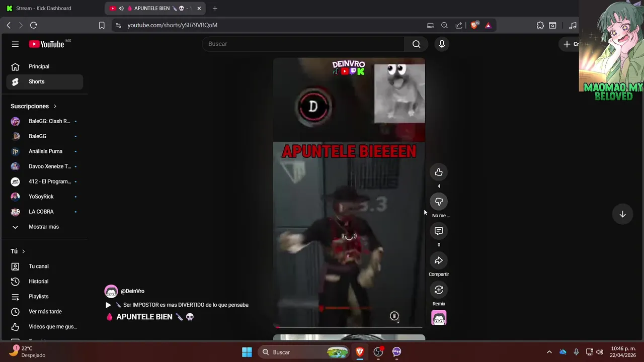Go to next Short with down arrow

pos(622,214)
